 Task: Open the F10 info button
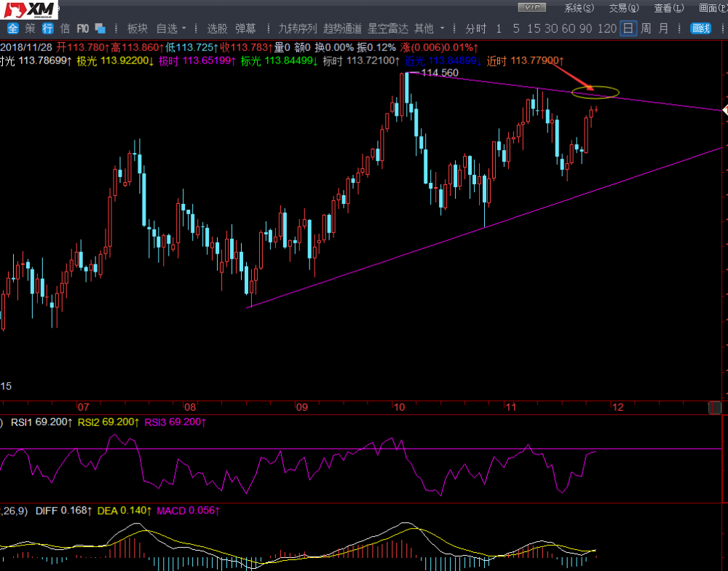[83, 29]
